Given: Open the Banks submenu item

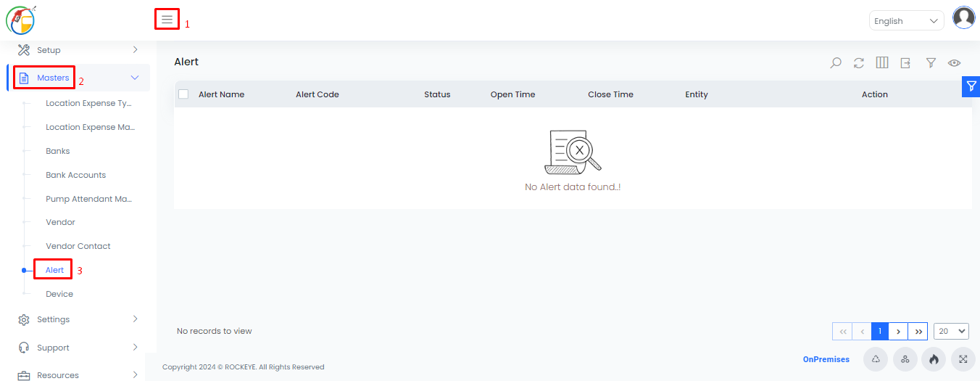Looking at the screenshot, I should point(58,151).
